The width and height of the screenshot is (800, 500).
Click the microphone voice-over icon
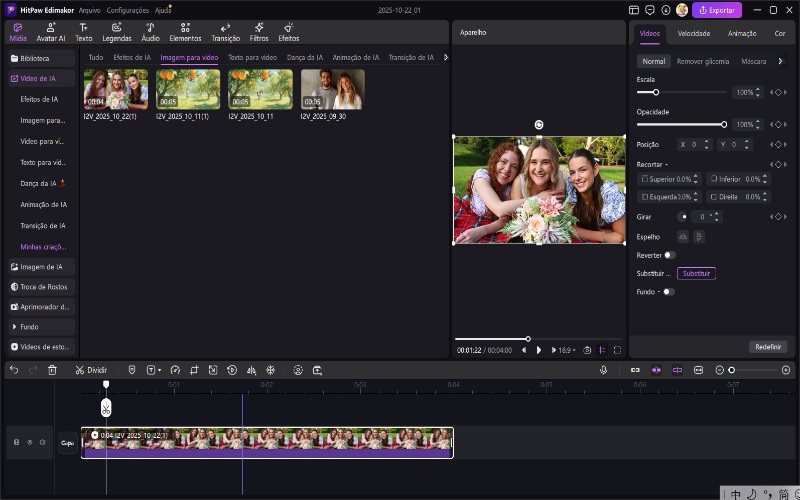tap(603, 370)
